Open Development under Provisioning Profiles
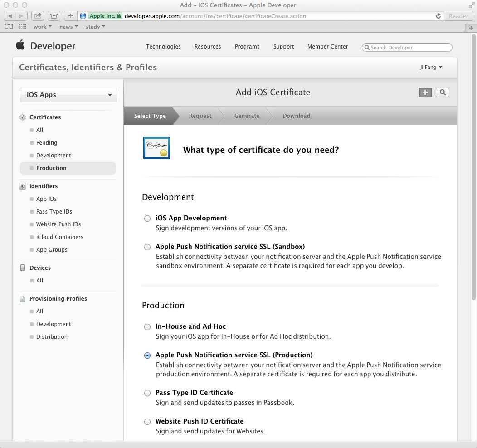477x448 pixels. coord(54,324)
